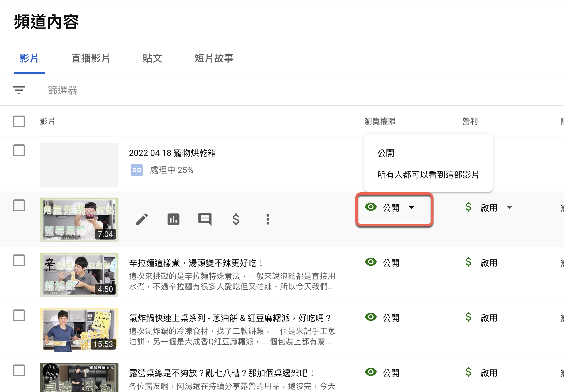Click the 篩選器 filter input field
This screenshot has width=564, height=392.
point(62,90)
